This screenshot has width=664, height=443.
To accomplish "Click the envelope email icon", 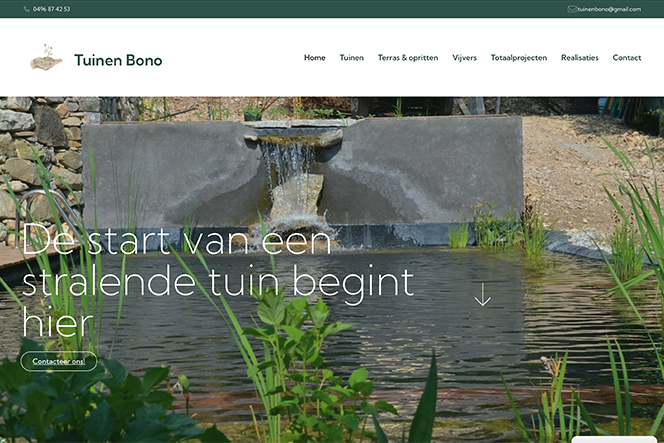I will pos(572,9).
